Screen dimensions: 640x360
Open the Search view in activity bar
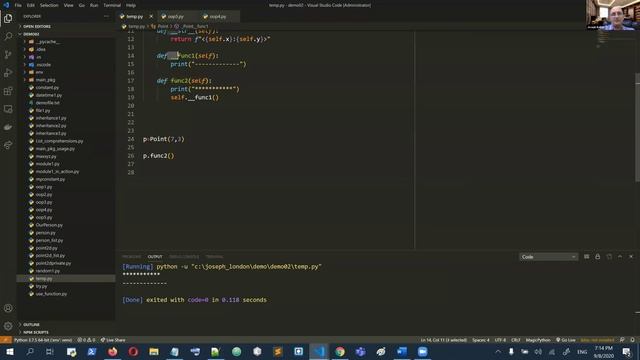pos(8,36)
